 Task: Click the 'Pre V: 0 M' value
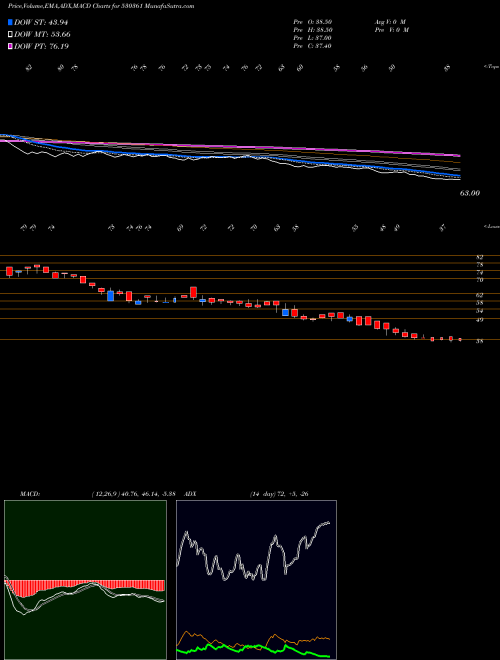(393, 30)
